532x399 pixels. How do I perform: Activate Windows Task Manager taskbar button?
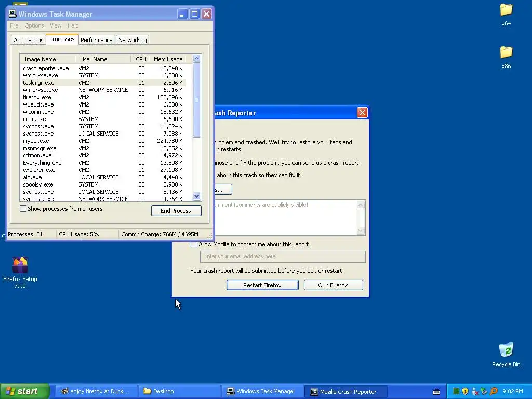pos(262,391)
